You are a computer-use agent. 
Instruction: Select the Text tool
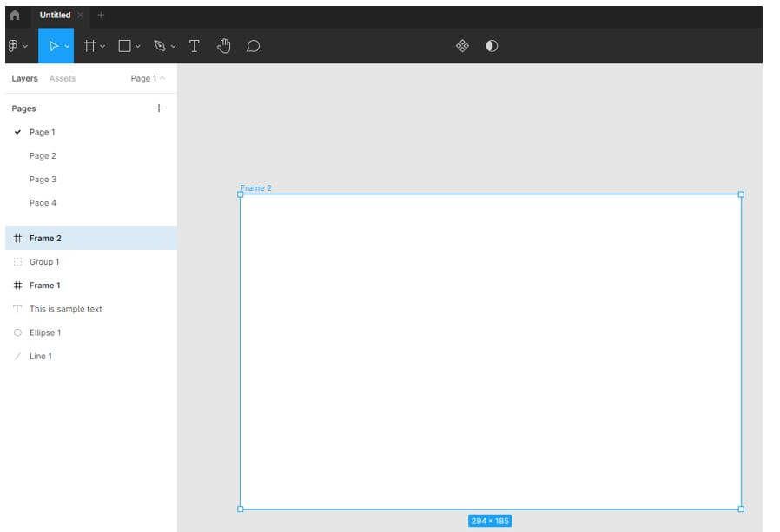(x=194, y=46)
